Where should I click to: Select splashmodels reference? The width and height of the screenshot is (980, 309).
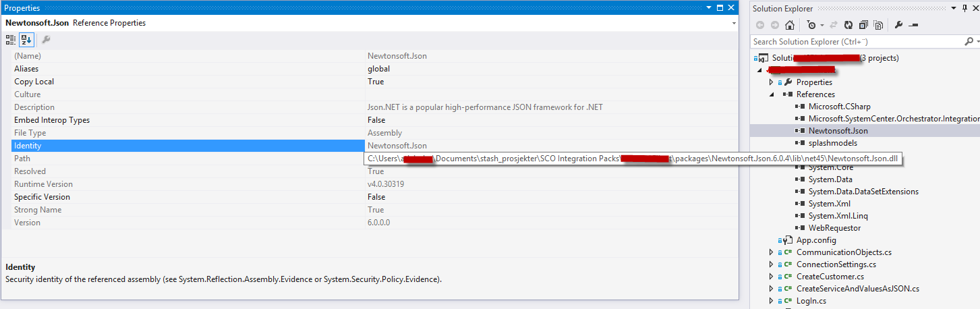click(x=833, y=143)
